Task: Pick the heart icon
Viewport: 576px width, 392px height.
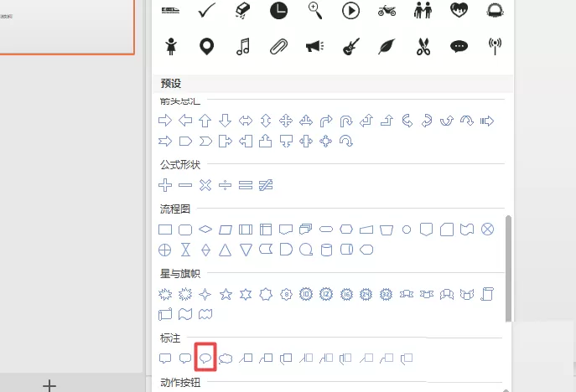Action: 459,10
